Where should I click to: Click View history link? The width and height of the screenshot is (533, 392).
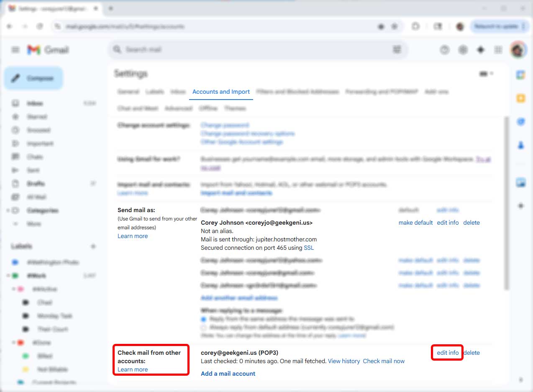pyautogui.click(x=344, y=361)
